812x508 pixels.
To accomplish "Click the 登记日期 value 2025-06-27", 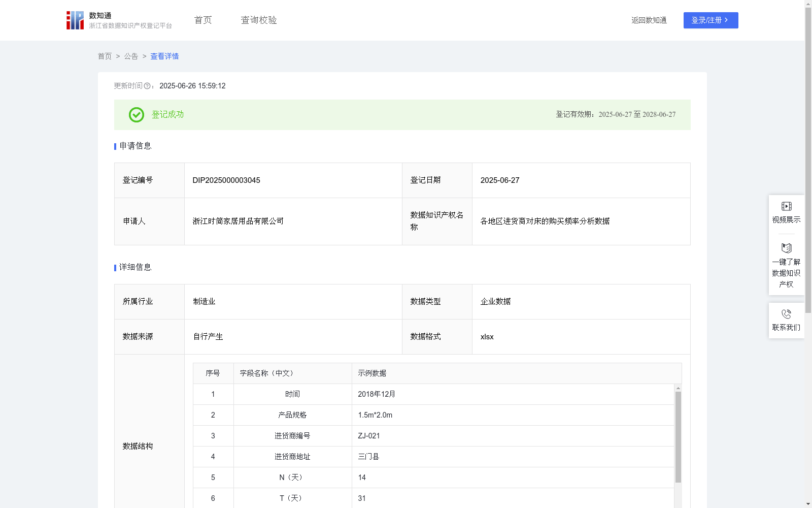I will (500, 180).
